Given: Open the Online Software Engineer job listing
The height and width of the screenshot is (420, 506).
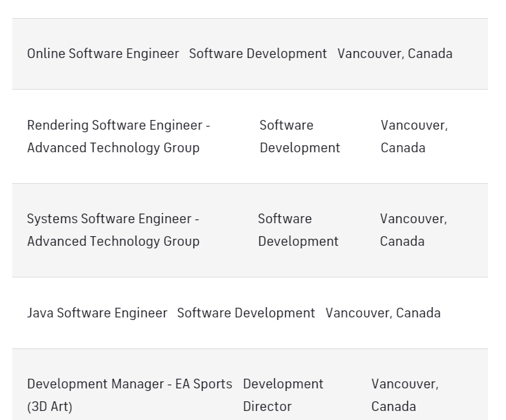Looking at the screenshot, I should 103,54.
